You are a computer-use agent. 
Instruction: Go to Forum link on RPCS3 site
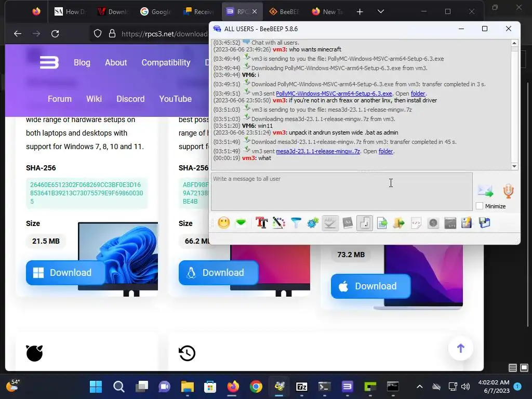pos(60,99)
